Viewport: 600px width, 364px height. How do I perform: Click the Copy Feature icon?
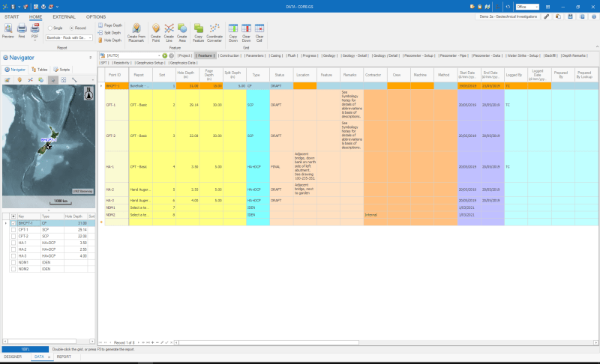tap(198, 32)
